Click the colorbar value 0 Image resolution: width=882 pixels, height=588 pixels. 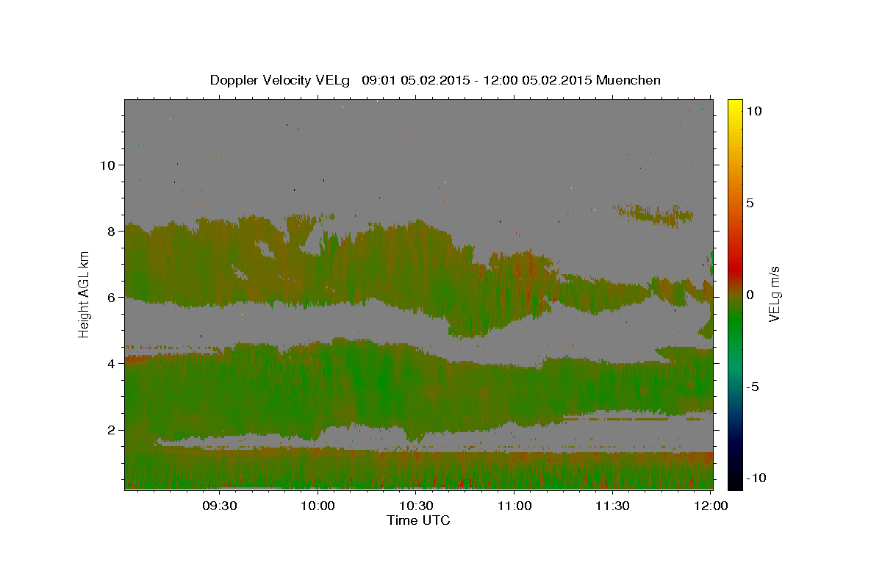(x=750, y=295)
